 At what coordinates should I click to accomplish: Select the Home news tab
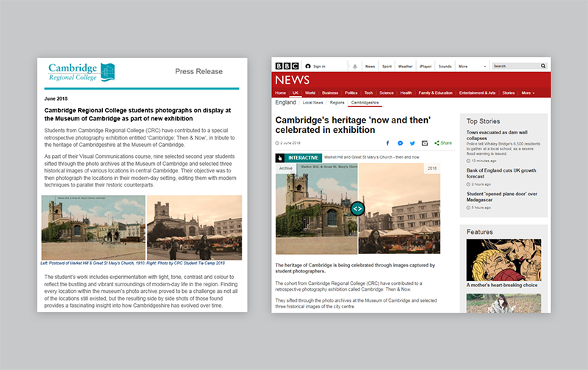point(281,93)
